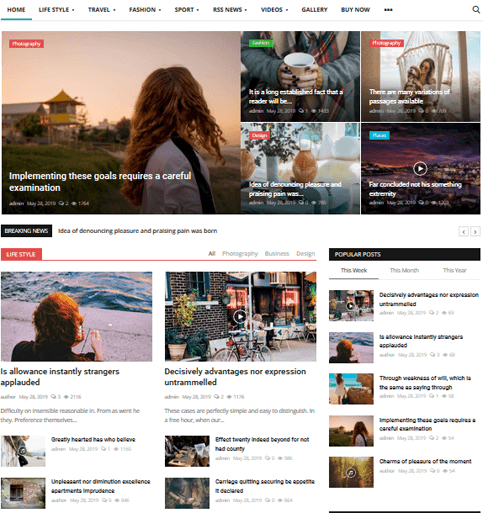
Task: Expand the Travel dropdown menu
Action: [x=102, y=10]
